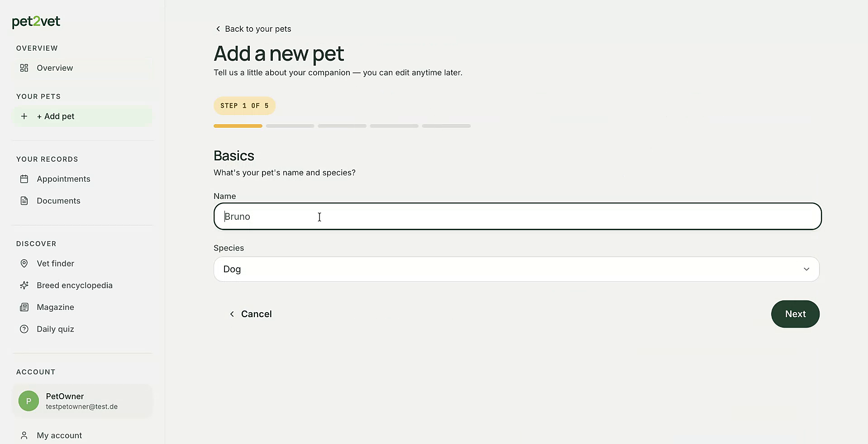Click the Species dropdown arrow
The width and height of the screenshot is (868, 444).
[806, 269]
